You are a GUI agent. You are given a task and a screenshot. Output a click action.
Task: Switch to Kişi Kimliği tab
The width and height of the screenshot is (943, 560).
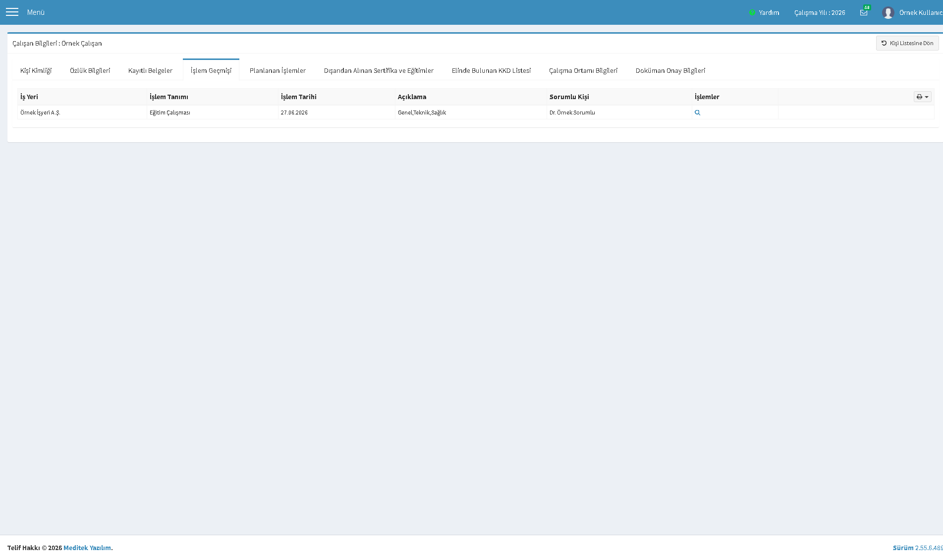coord(36,70)
